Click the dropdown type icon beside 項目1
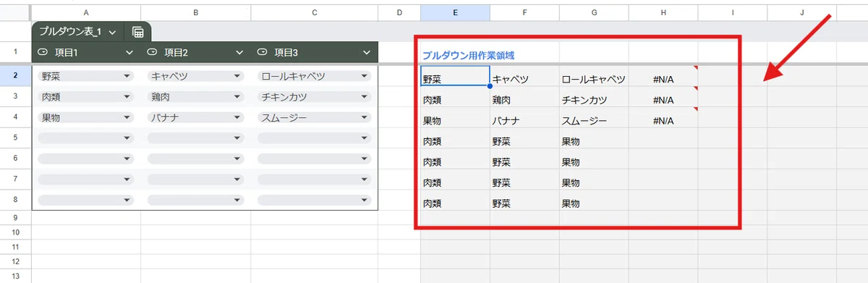Screen dimensions: 868x283 (42, 52)
